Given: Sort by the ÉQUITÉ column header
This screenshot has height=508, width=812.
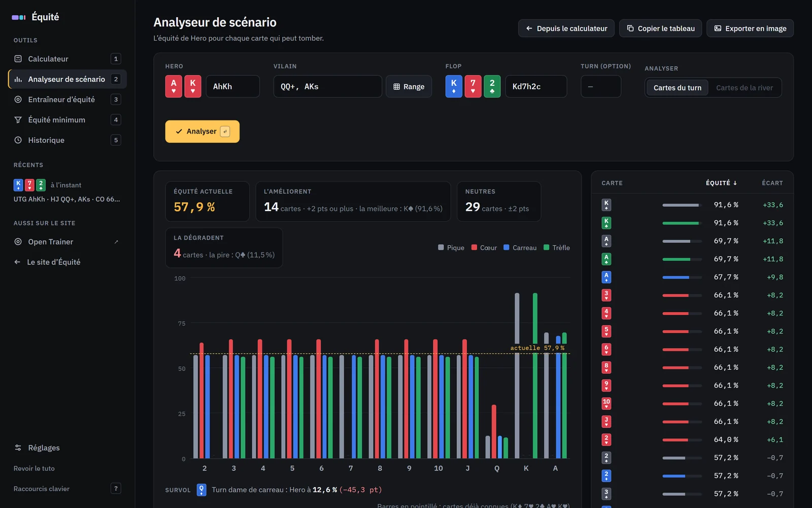Looking at the screenshot, I should [721, 183].
